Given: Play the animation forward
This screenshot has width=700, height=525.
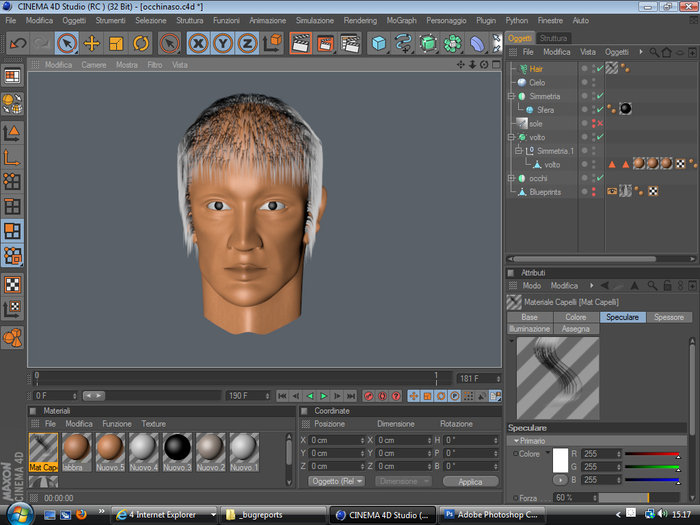Looking at the screenshot, I should [x=324, y=396].
